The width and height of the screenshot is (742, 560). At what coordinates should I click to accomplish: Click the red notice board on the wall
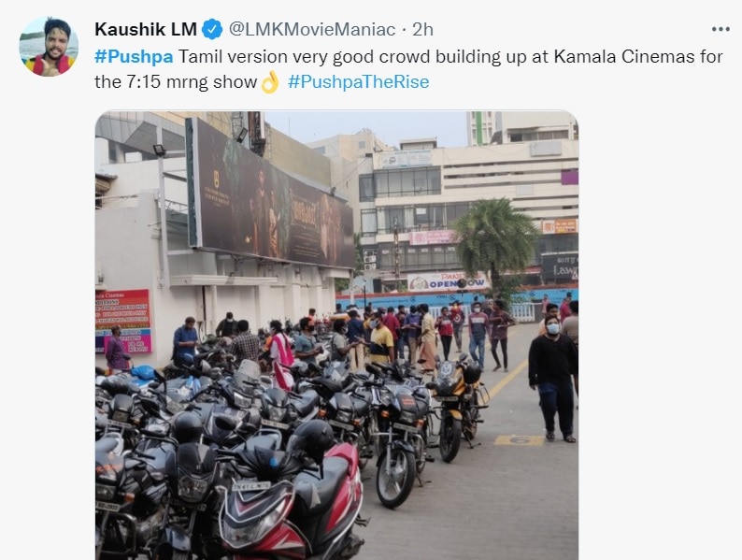click(124, 321)
